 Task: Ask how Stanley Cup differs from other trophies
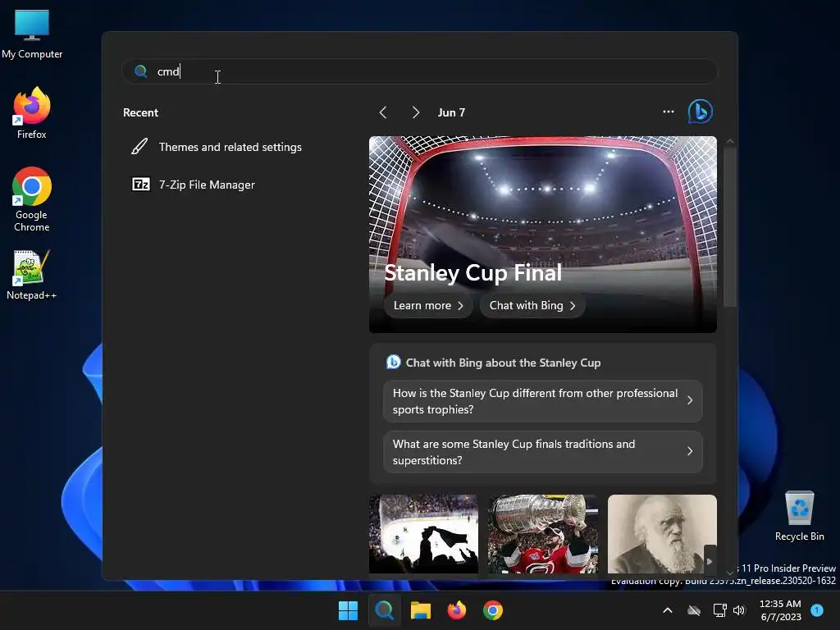pos(543,401)
